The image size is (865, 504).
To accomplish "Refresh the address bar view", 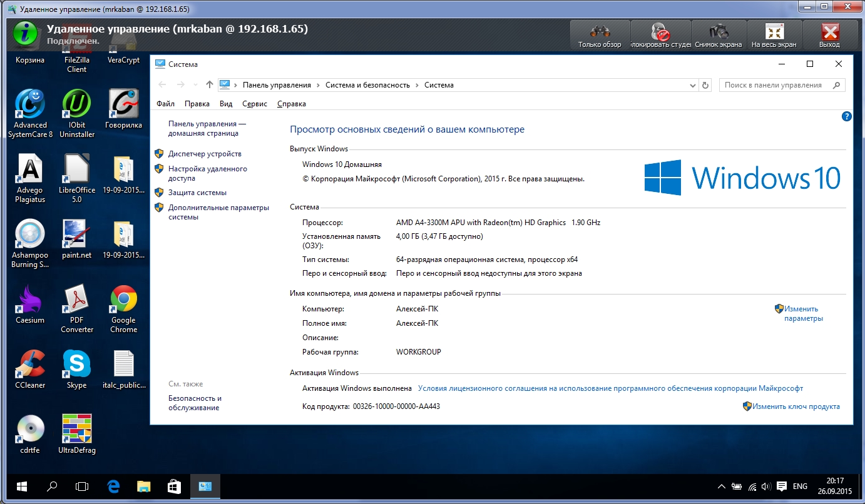I will pyautogui.click(x=705, y=85).
